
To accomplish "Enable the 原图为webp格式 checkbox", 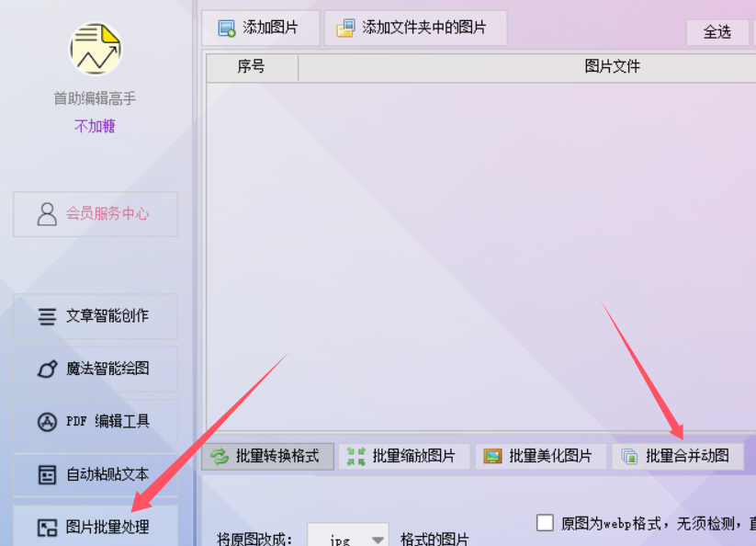I will pyautogui.click(x=545, y=522).
